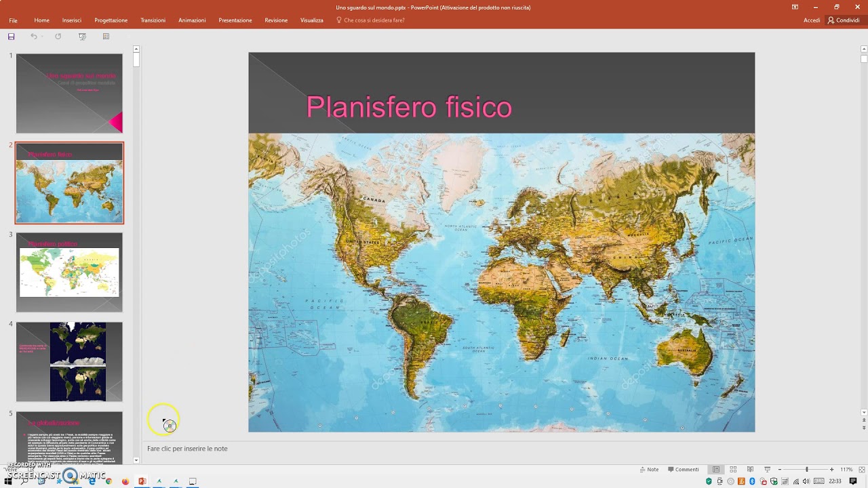Repeat the last action
Image resolution: width=868 pixels, height=488 pixels.
coord(58,37)
